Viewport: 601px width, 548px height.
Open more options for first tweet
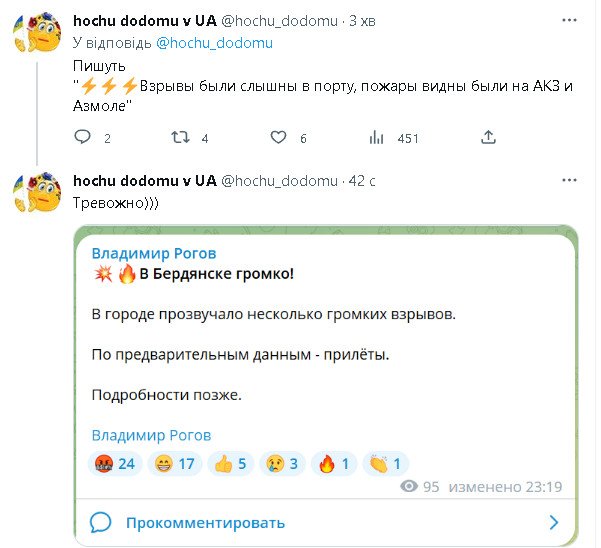(x=568, y=20)
